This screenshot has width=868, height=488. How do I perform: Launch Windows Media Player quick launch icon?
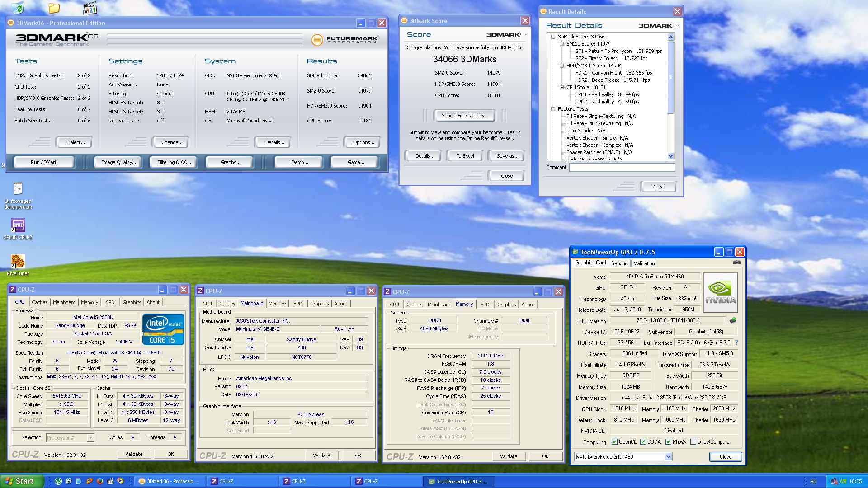[x=120, y=481]
